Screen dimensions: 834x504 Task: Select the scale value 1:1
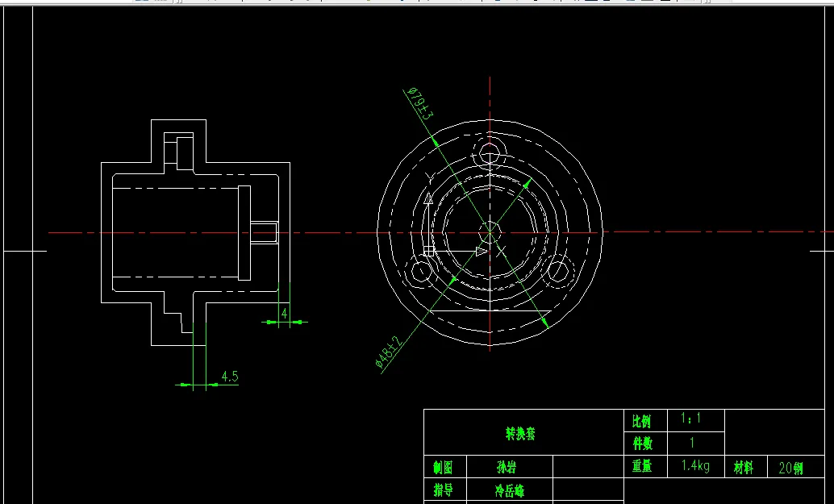coord(691,419)
